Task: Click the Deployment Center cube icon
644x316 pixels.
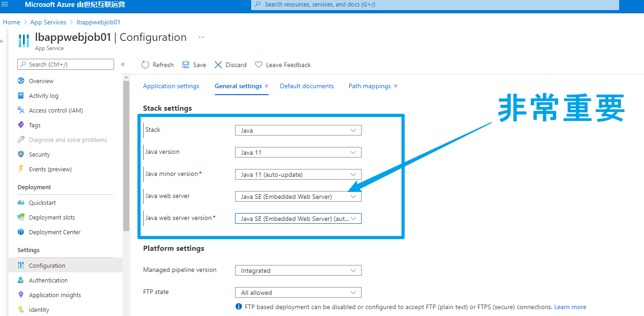Action: coord(21,232)
